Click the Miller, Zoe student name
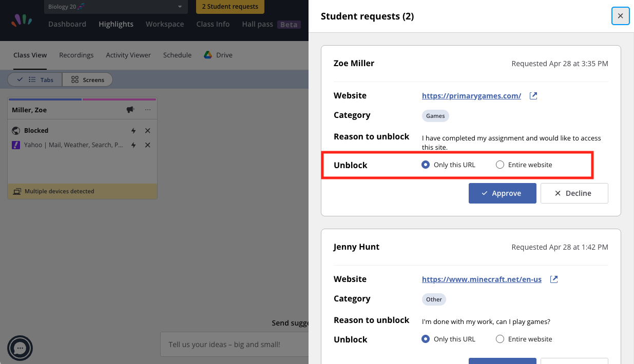 tap(29, 110)
